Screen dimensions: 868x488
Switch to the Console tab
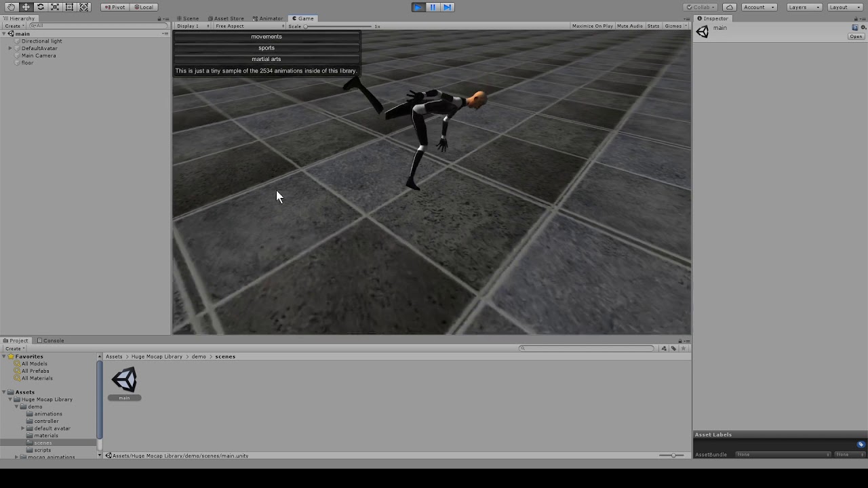coord(51,340)
